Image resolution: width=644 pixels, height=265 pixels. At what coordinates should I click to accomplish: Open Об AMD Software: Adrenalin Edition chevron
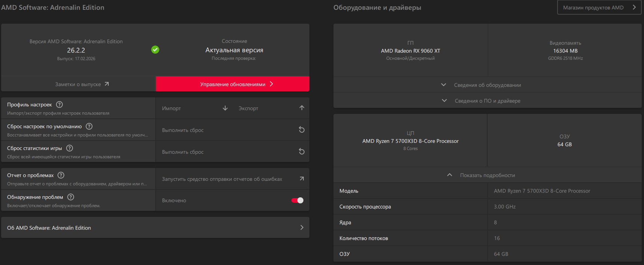coord(302,227)
